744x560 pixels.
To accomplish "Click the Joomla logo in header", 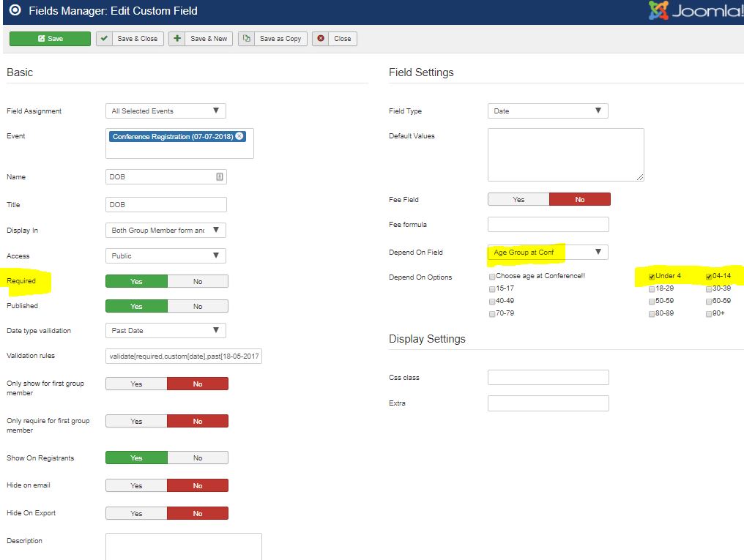I will (696, 12).
